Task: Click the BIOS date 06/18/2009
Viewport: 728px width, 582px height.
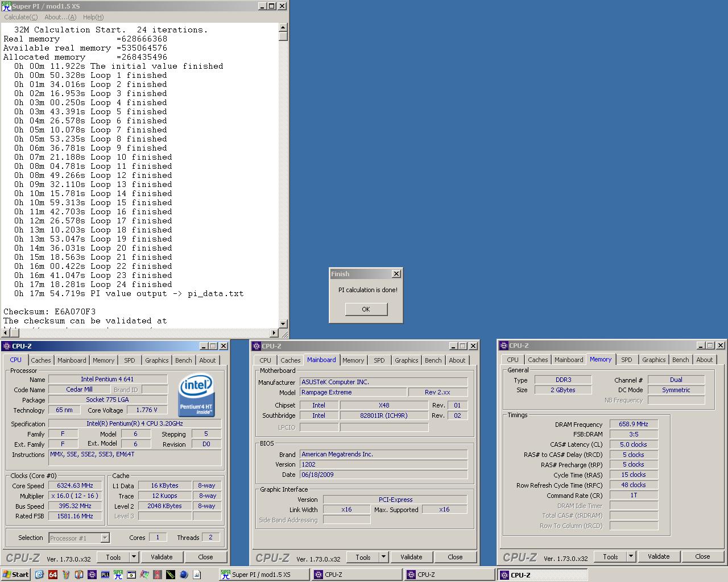Action: click(x=383, y=475)
